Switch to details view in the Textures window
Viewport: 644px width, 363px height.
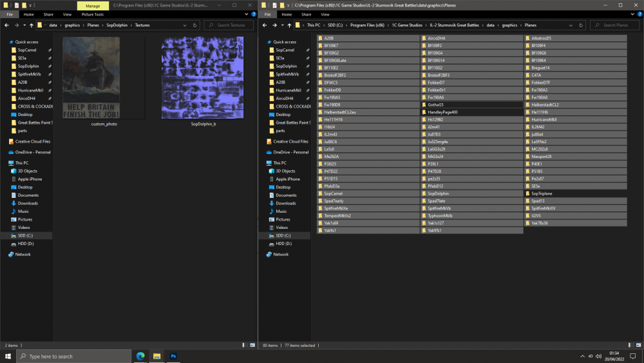click(x=244, y=346)
